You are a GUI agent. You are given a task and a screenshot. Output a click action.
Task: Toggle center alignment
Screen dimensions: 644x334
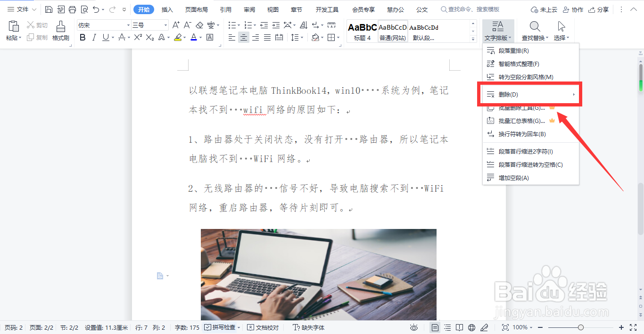point(244,38)
